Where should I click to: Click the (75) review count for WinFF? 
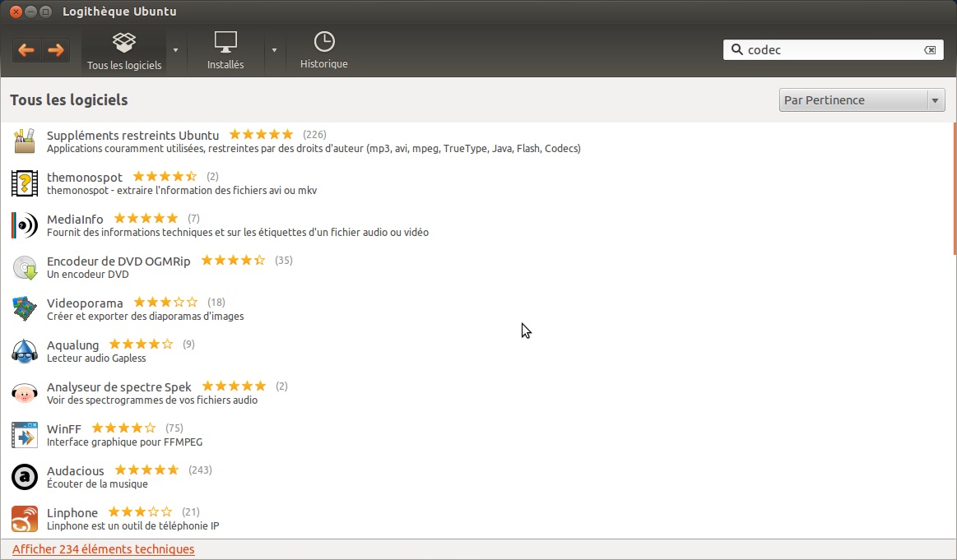pos(174,428)
